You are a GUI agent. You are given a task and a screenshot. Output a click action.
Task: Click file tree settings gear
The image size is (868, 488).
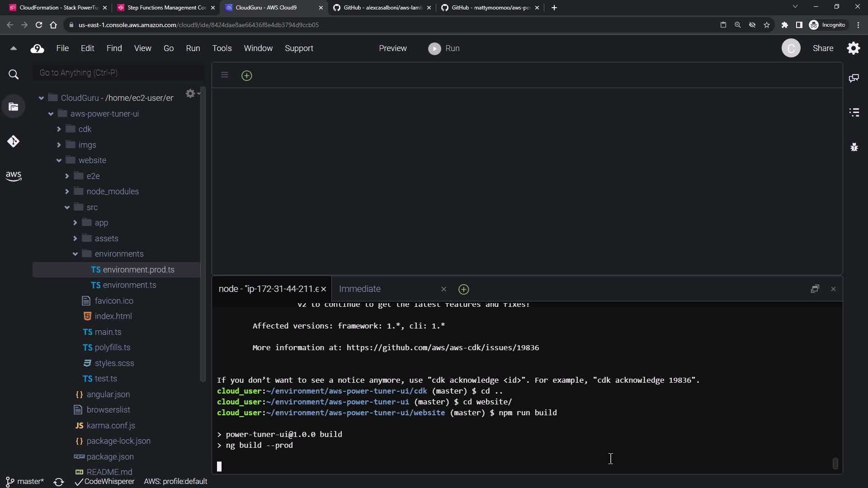coord(190,94)
